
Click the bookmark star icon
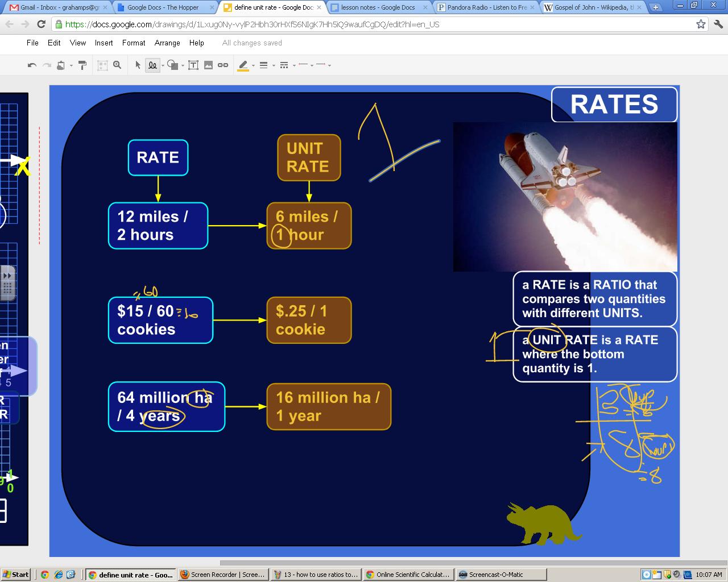pyautogui.click(x=701, y=24)
